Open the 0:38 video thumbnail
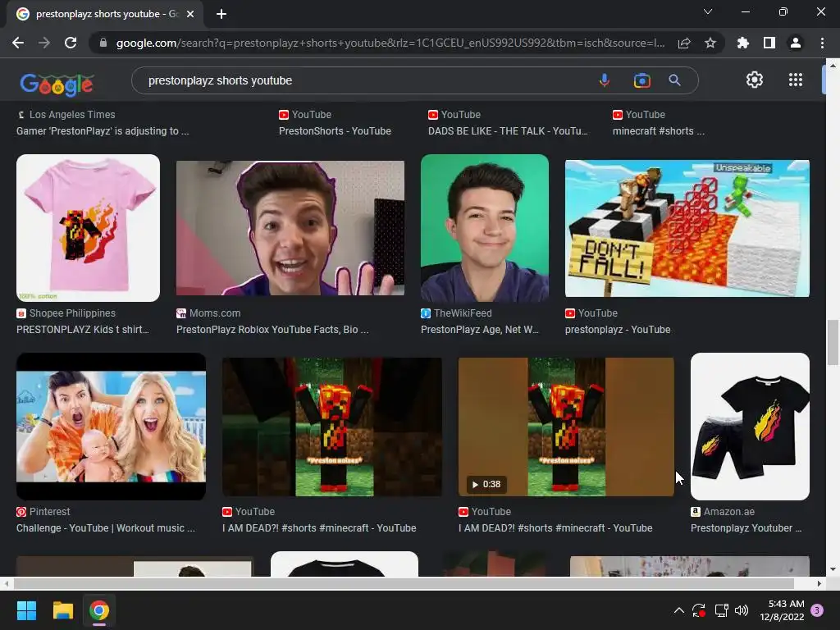 point(566,427)
